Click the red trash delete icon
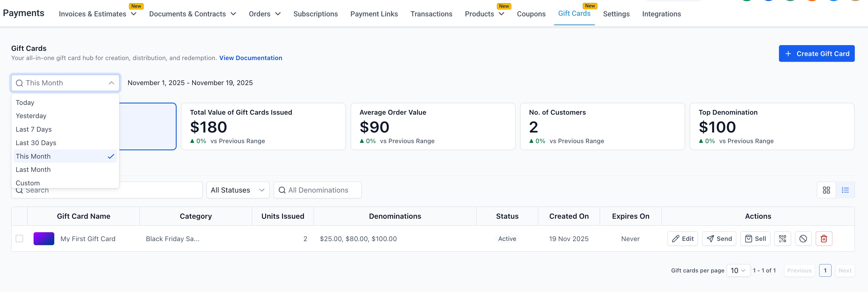Screen dimensions: 868x292 823,239
